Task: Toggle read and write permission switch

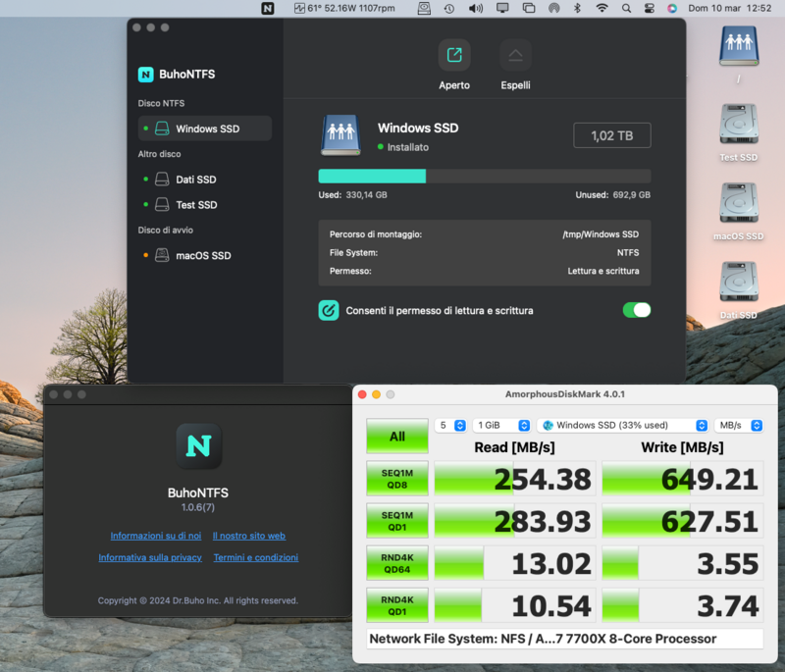Action: click(636, 310)
